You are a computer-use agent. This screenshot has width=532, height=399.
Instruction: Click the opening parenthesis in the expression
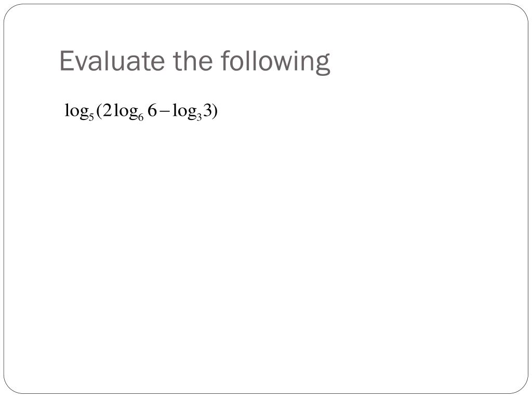coord(98,111)
